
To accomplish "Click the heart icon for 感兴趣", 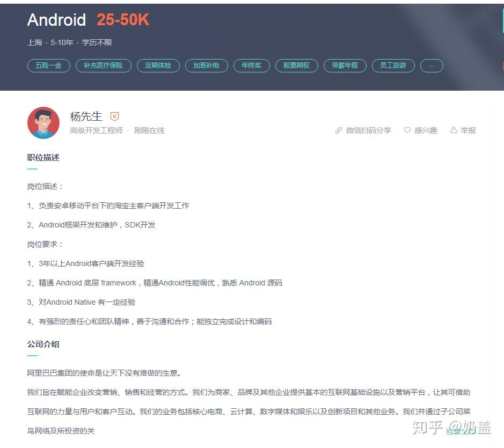I will coord(407,130).
